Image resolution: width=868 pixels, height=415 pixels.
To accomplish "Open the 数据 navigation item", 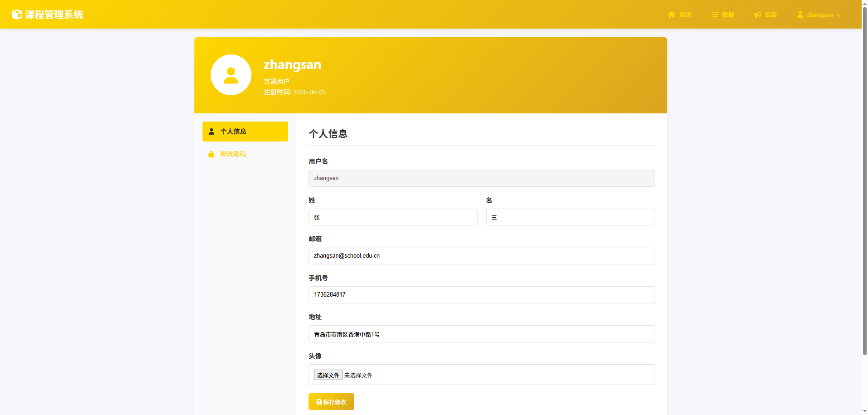I will (x=723, y=15).
